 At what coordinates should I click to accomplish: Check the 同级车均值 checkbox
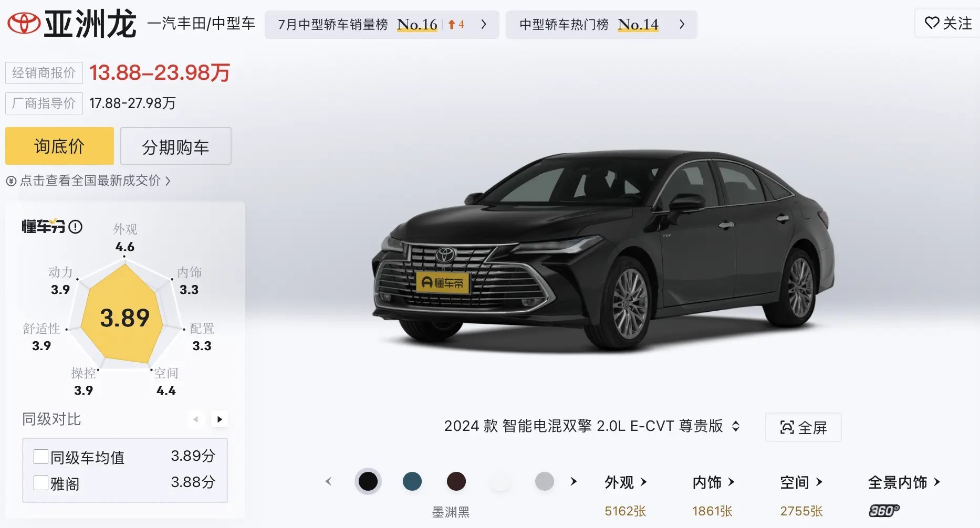pyautogui.click(x=41, y=457)
